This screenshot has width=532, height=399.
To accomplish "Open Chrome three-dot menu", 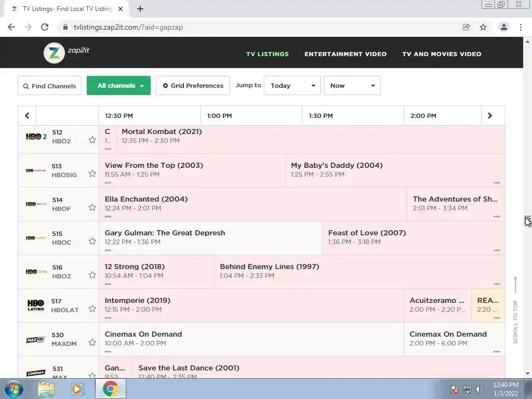I will click(x=521, y=27).
